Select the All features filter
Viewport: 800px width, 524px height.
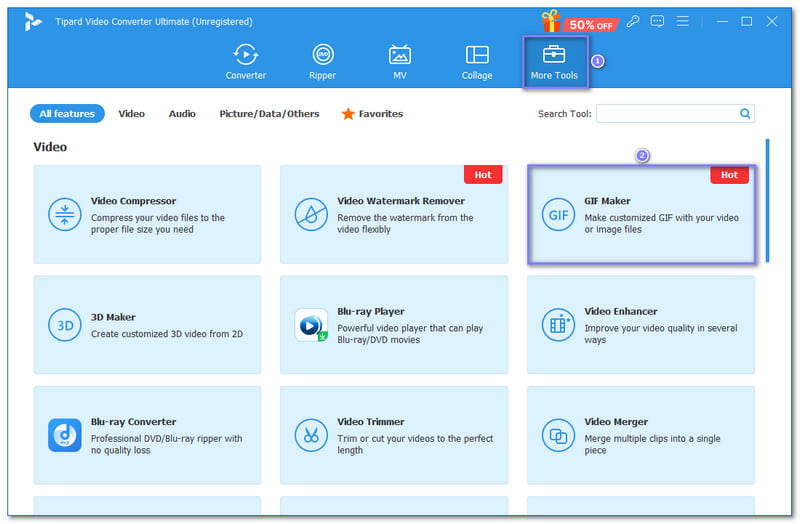click(x=67, y=114)
